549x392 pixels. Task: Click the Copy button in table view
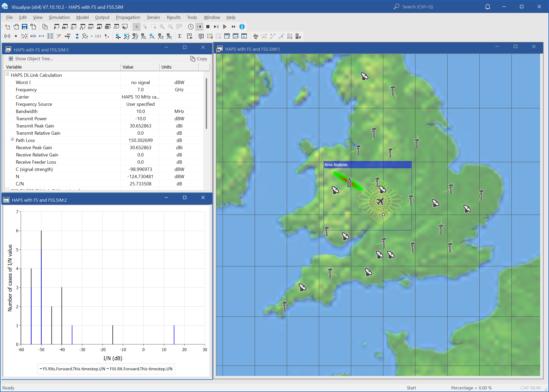tap(199, 59)
